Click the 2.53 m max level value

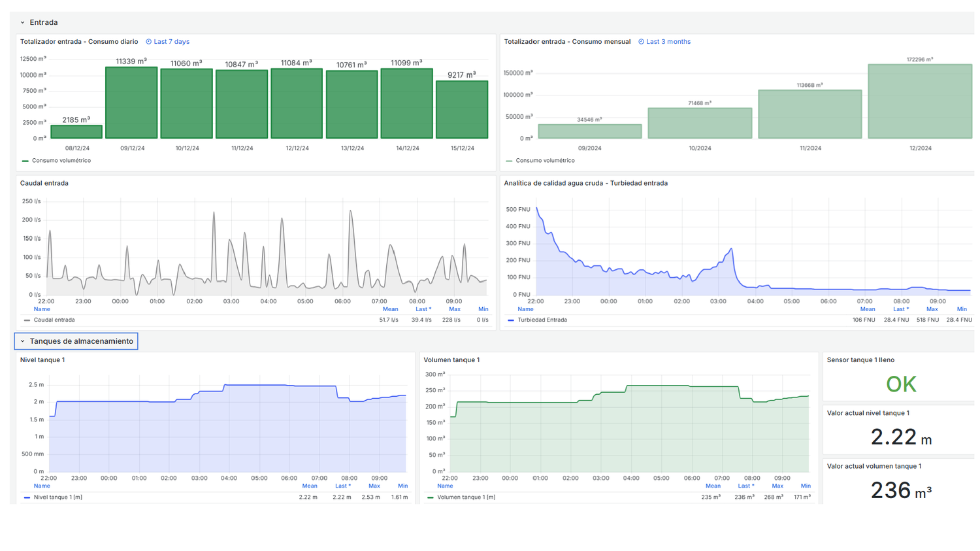370,497
